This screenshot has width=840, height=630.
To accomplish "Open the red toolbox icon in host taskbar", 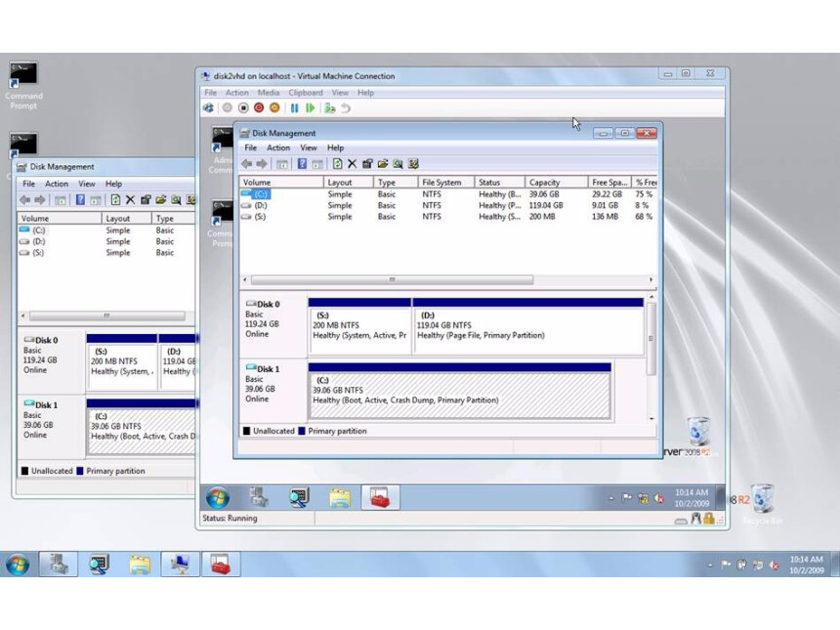I will [x=221, y=565].
